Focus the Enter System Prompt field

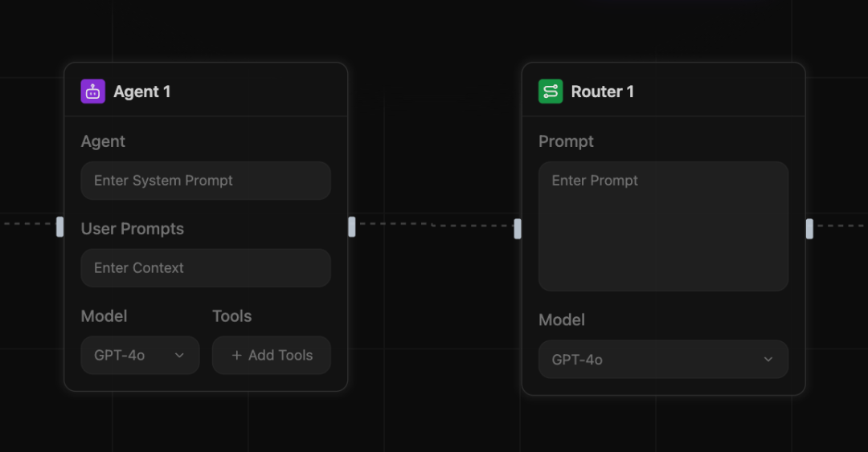(206, 181)
